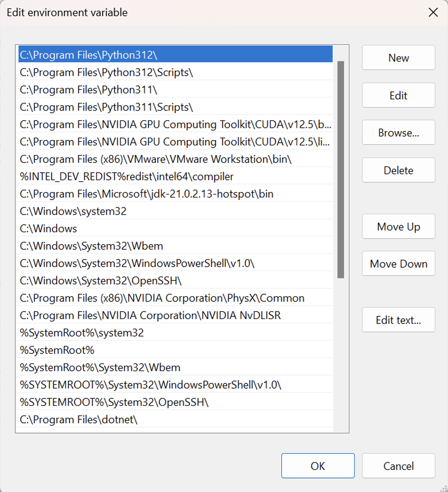The image size is (448, 492).
Task: Select %SYSTEMROOT%\System32\WindowsPowerShell\v1.0\ entry
Action: tap(175, 385)
